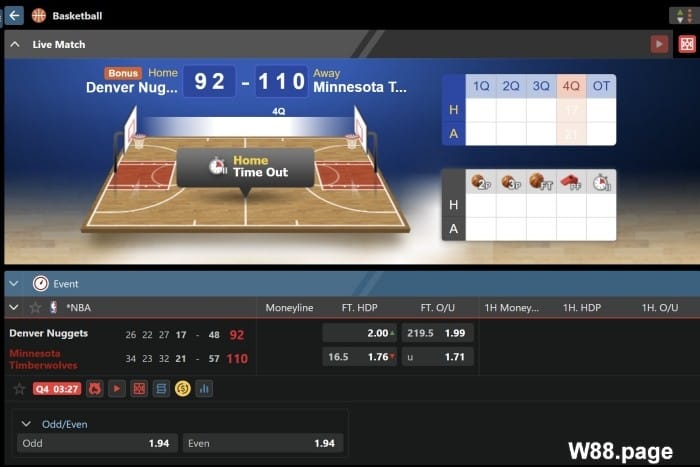Collapse the *NBA league row
This screenshot has height=467, width=700.
click(x=14, y=307)
